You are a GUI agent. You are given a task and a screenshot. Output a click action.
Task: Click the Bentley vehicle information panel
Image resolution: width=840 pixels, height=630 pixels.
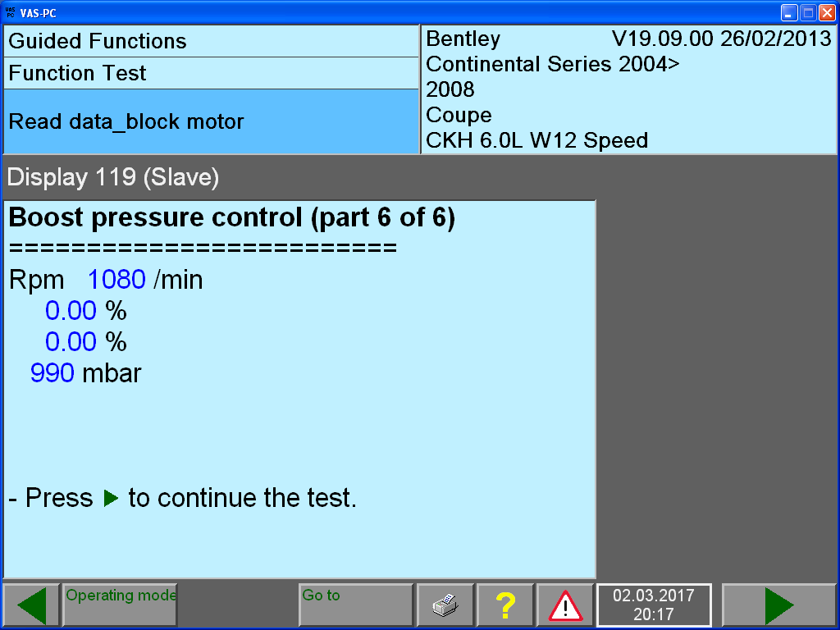628,89
